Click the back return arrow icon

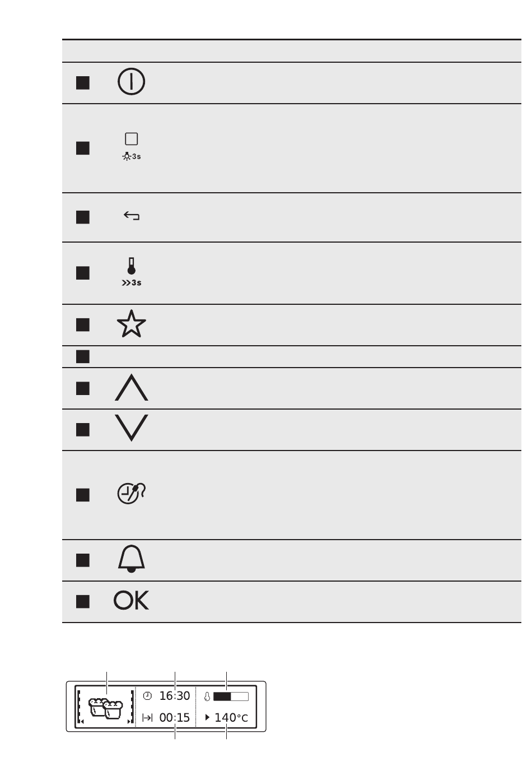pos(132,216)
